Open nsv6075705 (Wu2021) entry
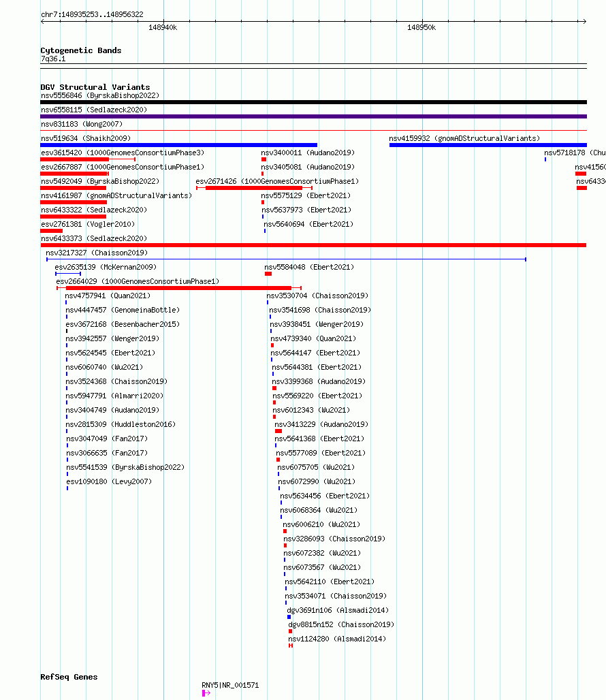 [x=316, y=467]
